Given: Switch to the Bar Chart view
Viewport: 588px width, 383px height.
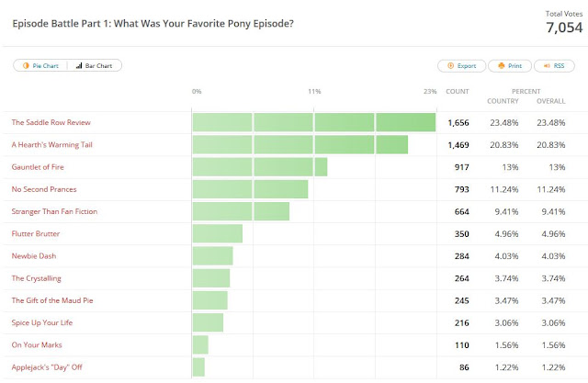Looking at the screenshot, I should click(x=95, y=65).
